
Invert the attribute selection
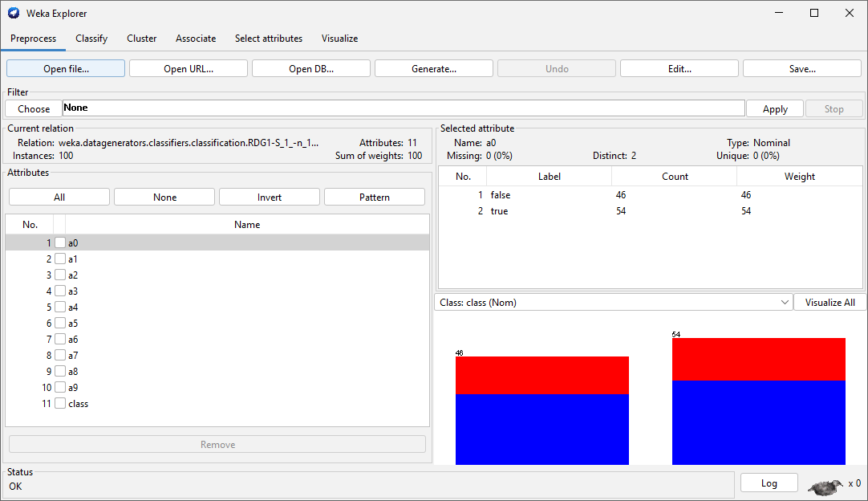269,198
